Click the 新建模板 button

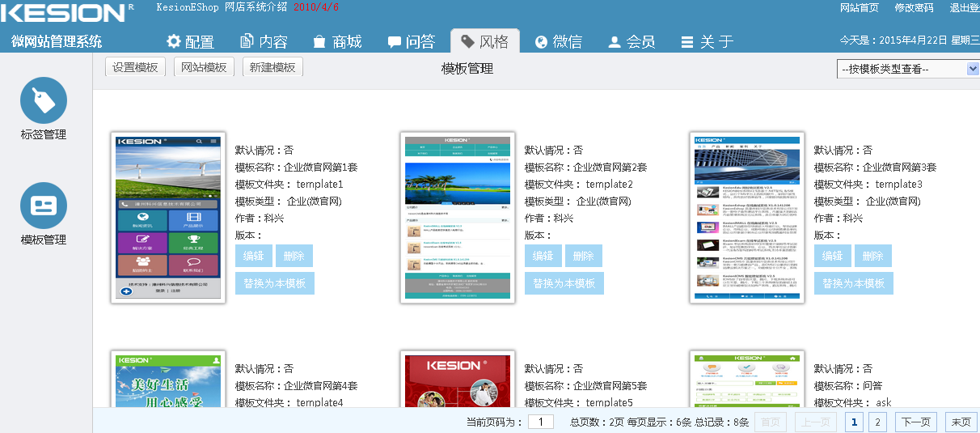[x=272, y=67]
